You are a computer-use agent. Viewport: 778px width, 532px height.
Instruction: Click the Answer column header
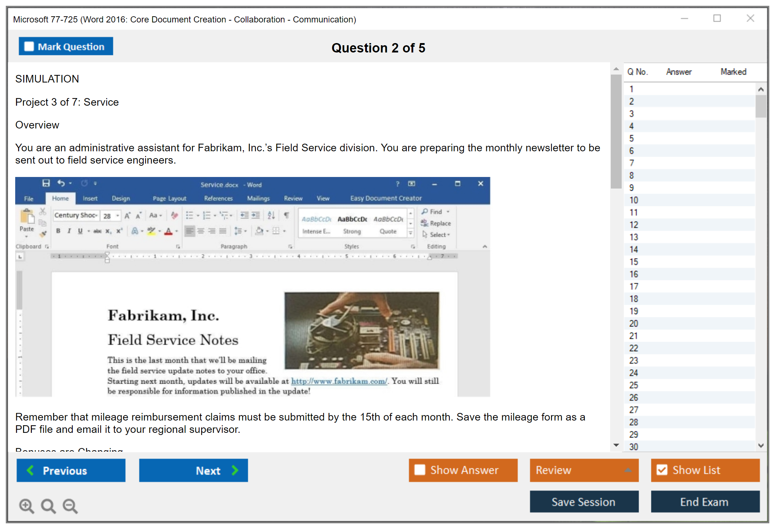click(678, 72)
